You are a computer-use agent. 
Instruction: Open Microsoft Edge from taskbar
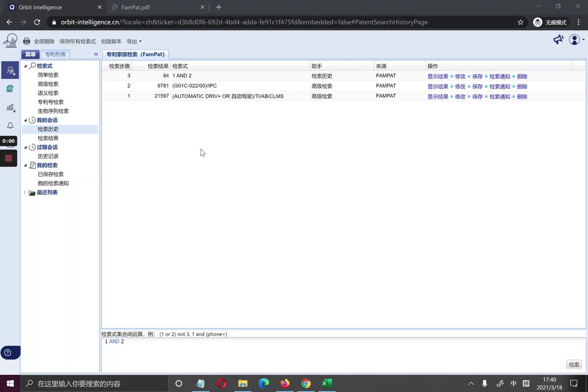(x=264, y=383)
